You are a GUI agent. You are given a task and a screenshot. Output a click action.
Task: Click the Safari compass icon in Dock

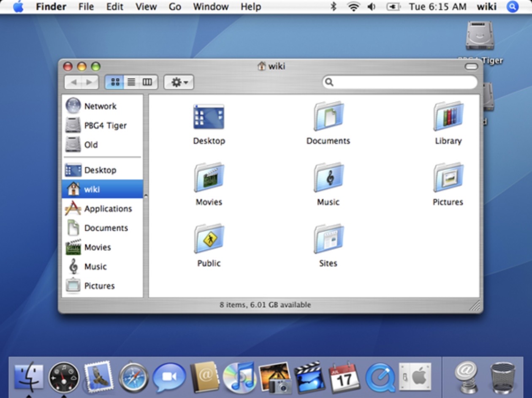(x=134, y=377)
